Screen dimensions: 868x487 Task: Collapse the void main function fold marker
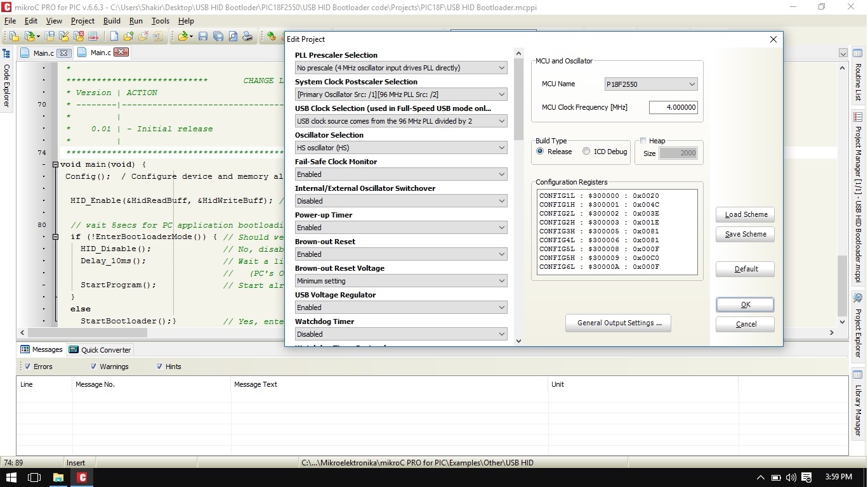click(55, 165)
